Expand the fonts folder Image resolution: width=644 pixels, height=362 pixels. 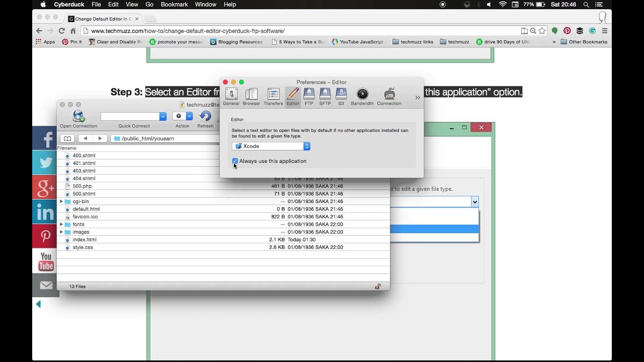click(61, 224)
